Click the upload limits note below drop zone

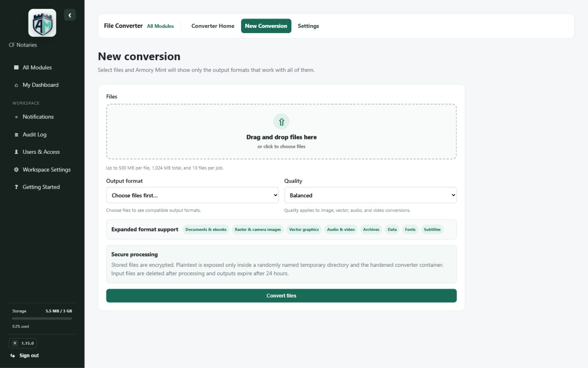pos(165,168)
